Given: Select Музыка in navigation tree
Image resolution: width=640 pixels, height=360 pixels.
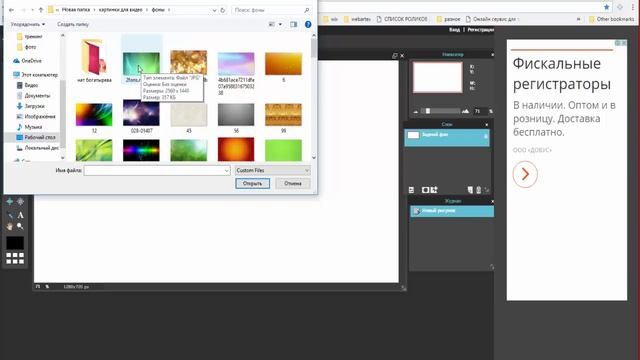Looking at the screenshot, I should [x=29, y=127].
